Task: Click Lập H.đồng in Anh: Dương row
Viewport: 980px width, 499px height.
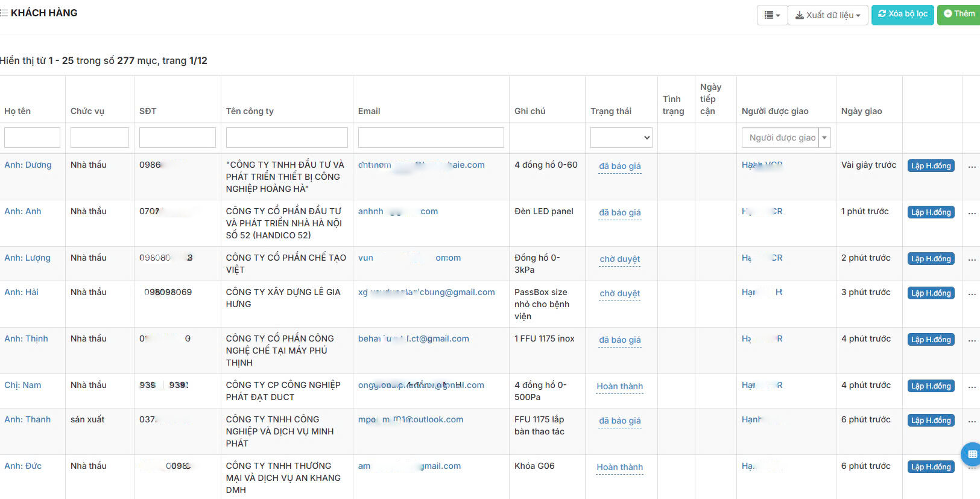Action: [931, 166]
